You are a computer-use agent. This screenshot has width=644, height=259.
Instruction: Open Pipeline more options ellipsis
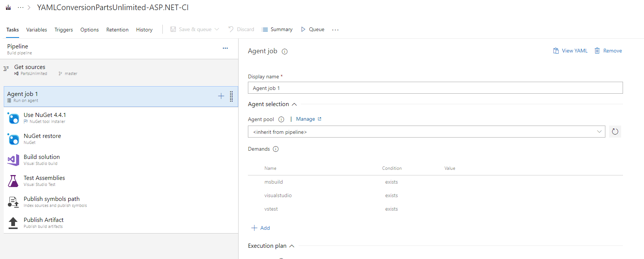(x=225, y=48)
